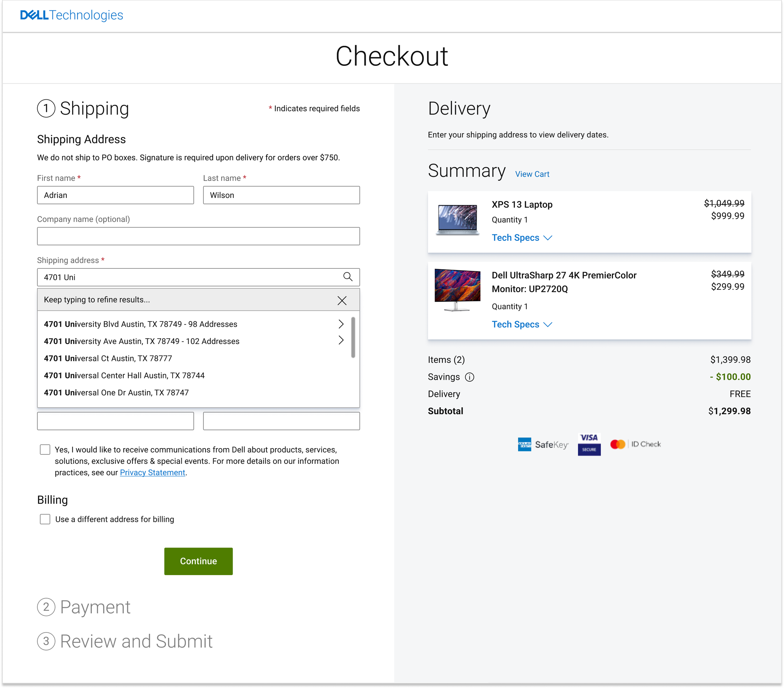
Task: Click the American Express SafeKey badge
Action: (543, 444)
